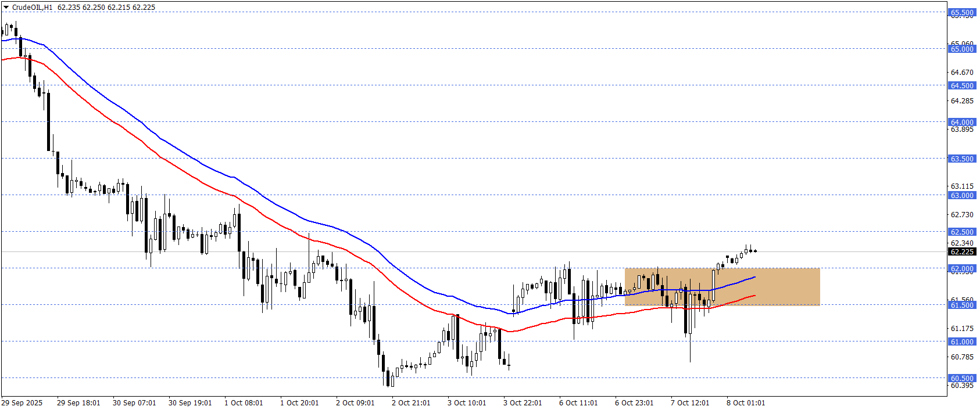The width and height of the screenshot is (980, 410).
Task: Click the 61.000 level price label
Action: coord(962,341)
